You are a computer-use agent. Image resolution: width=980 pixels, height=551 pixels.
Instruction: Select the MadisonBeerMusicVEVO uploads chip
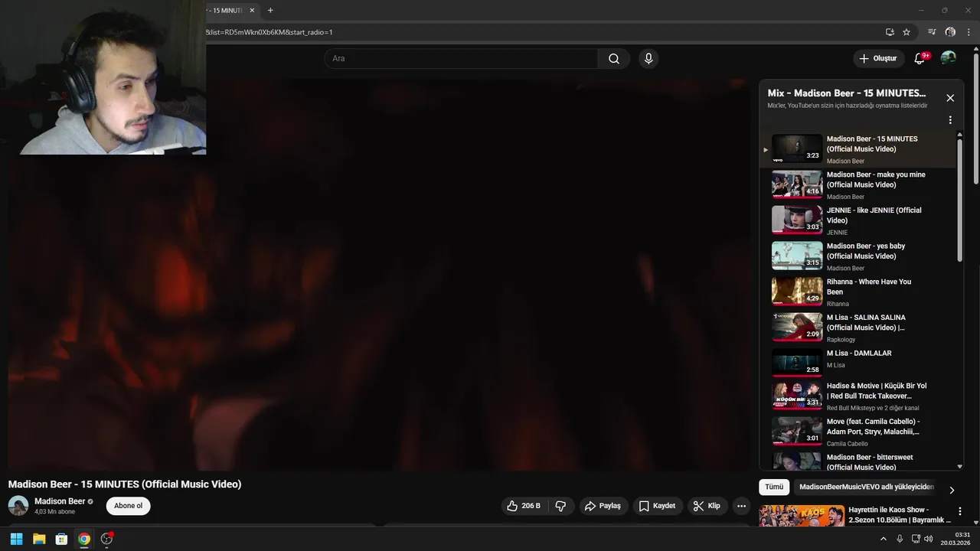coord(867,487)
